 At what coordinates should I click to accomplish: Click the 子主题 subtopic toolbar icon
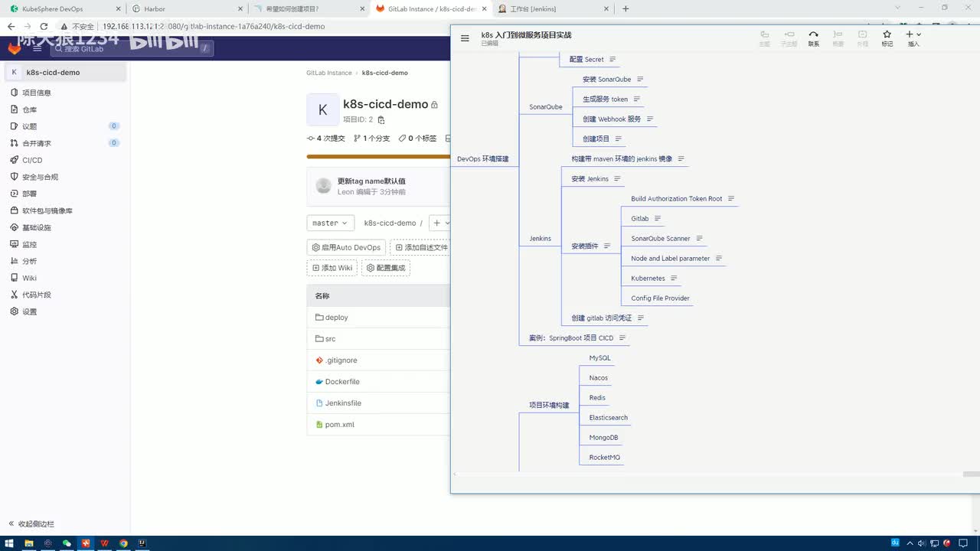point(789,38)
